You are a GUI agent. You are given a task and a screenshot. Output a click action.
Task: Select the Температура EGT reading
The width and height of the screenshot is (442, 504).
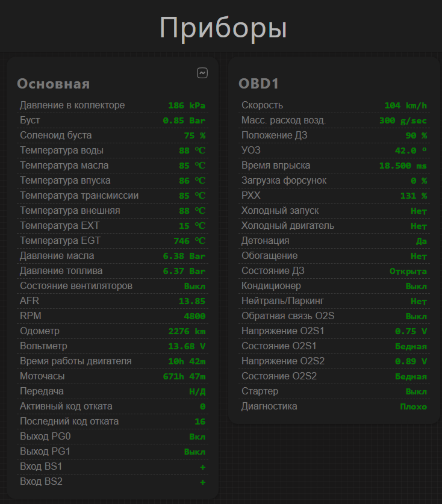(x=189, y=241)
